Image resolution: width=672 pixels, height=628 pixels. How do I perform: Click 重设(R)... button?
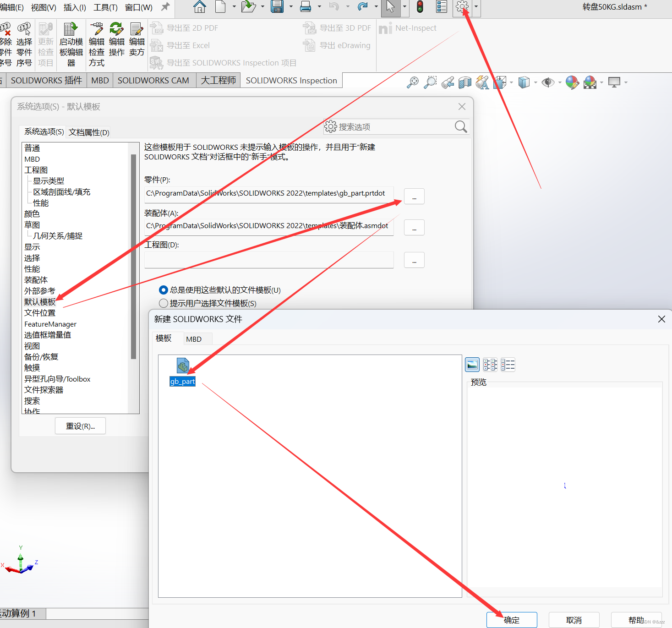point(80,426)
